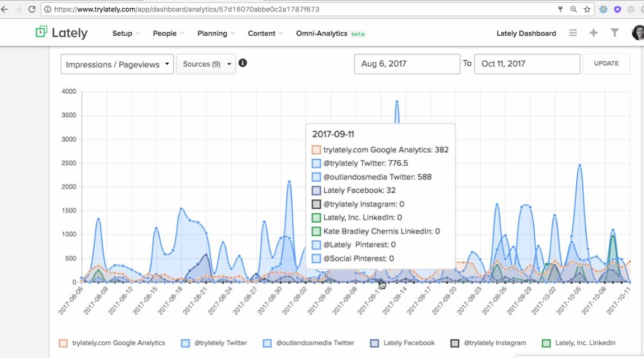Expand the Sources (9) dropdown

point(206,64)
